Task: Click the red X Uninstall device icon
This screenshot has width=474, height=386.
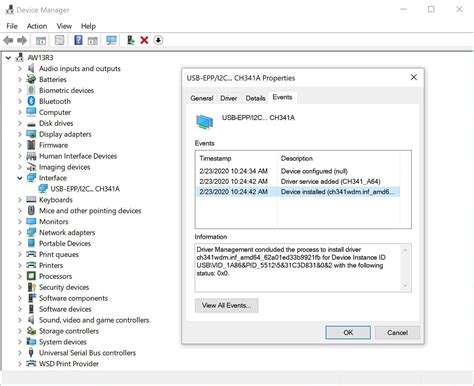Action: 144,40
